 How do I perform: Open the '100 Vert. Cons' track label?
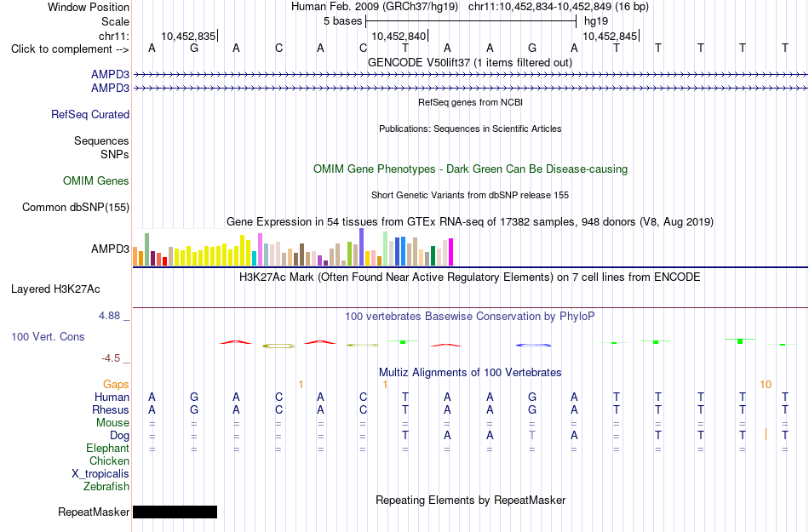[48, 336]
